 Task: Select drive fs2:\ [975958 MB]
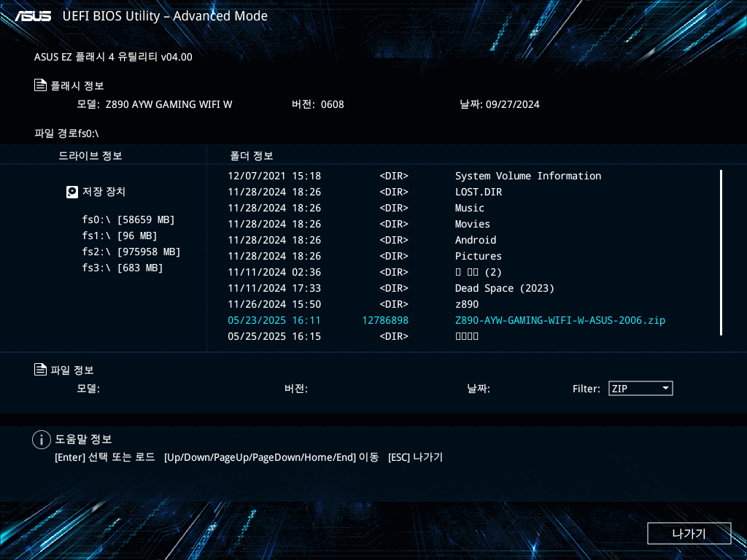[x=131, y=252]
